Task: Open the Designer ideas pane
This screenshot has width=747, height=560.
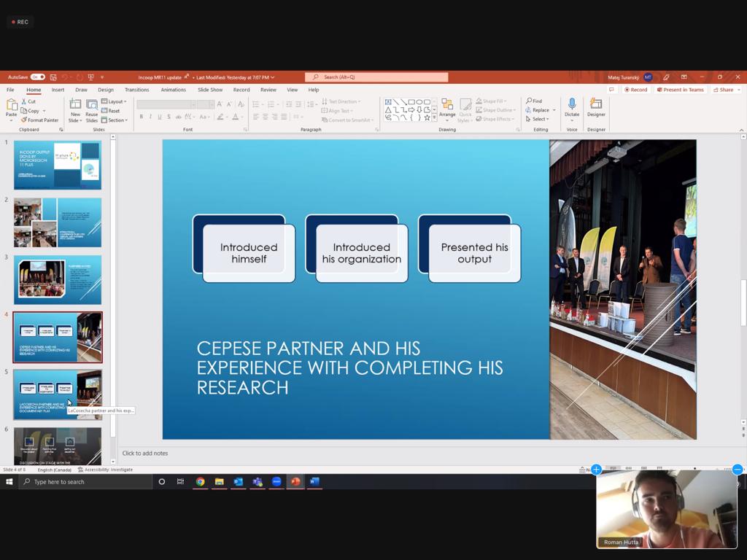Action: [596, 108]
